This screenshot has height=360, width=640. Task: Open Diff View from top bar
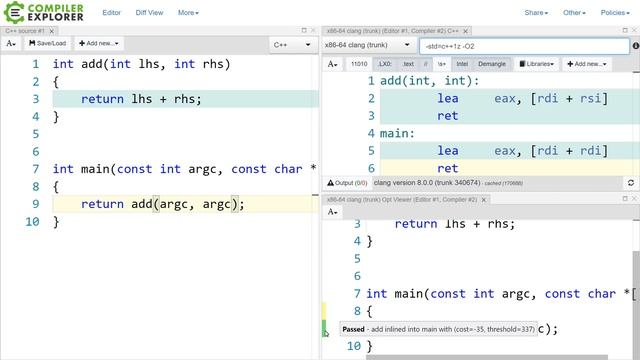pyautogui.click(x=149, y=13)
